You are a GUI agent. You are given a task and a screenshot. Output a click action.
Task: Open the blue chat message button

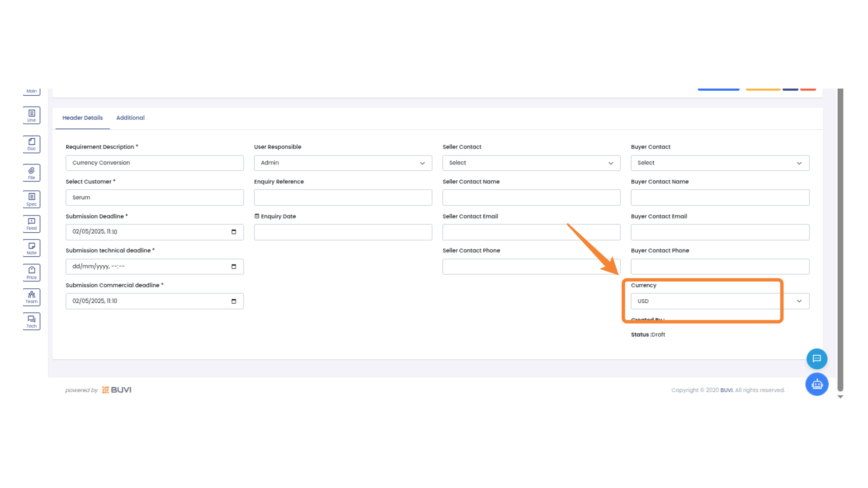816,359
